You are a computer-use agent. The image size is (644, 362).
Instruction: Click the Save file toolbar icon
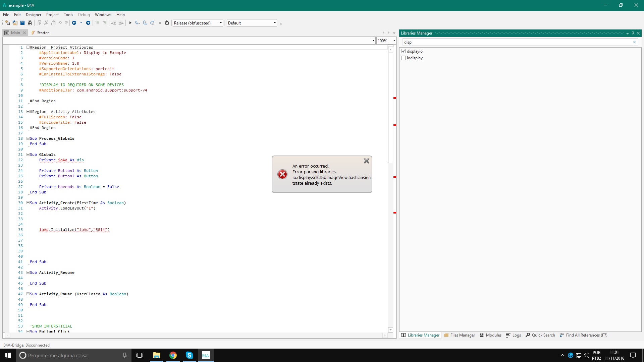click(22, 23)
